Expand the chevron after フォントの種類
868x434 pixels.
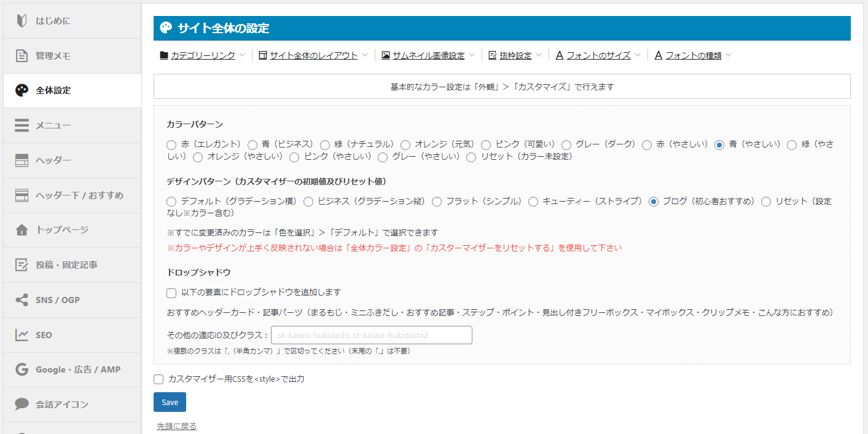point(729,55)
